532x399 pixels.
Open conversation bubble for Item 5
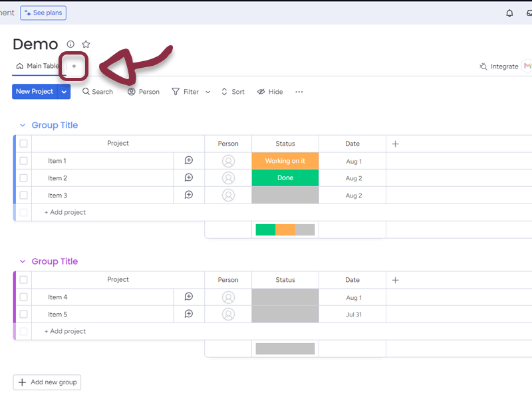(x=189, y=315)
